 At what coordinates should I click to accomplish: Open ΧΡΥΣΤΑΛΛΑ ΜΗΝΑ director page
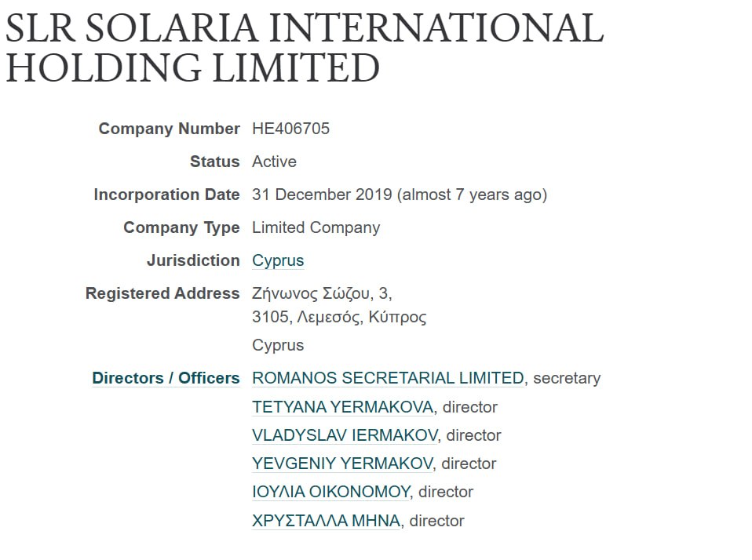[x=326, y=521]
